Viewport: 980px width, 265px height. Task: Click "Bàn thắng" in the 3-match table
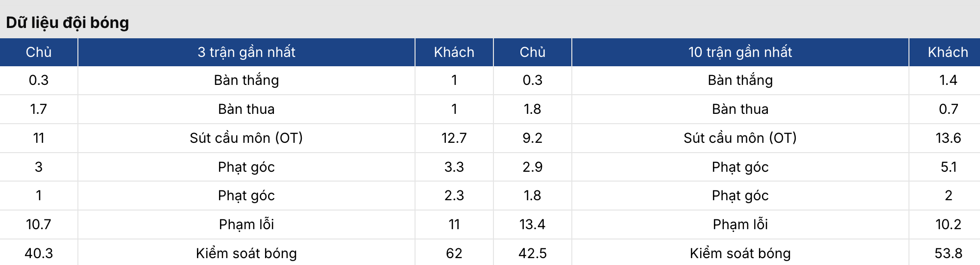[x=246, y=80]
